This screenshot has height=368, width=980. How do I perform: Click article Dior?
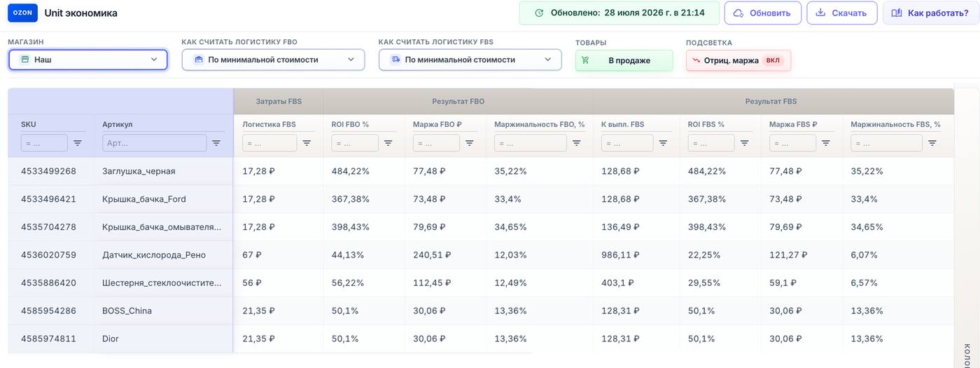point(111,339)
